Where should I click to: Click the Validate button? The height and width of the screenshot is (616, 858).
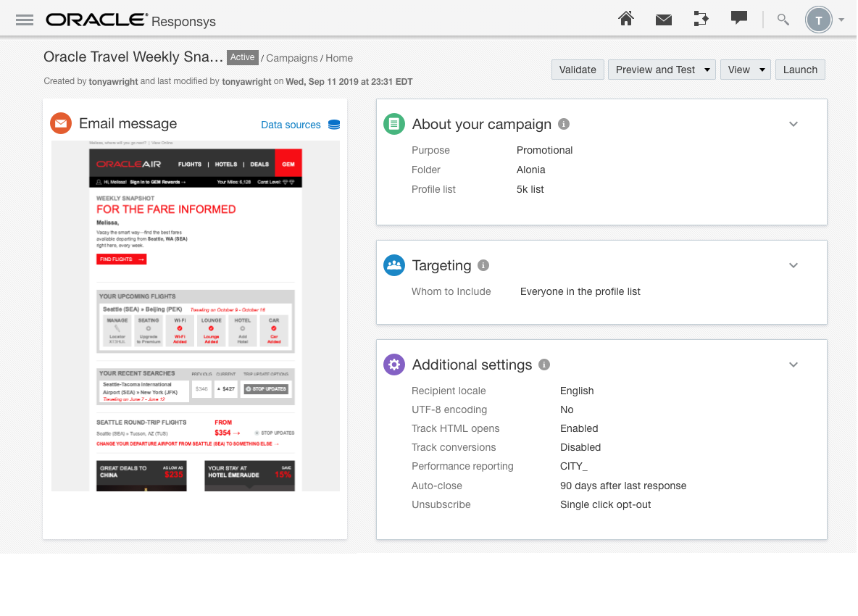pyautogui.click(x=578, y=70)
